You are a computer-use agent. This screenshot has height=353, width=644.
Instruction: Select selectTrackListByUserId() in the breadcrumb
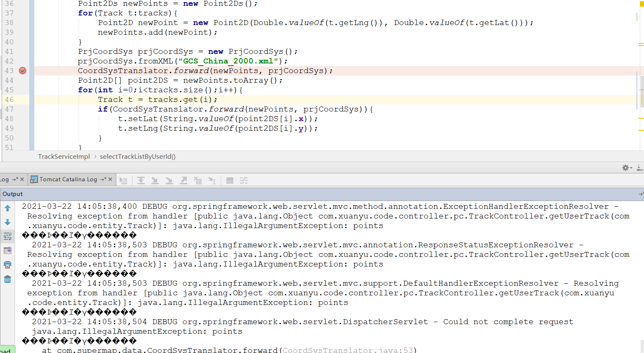[x=138, y=157]
